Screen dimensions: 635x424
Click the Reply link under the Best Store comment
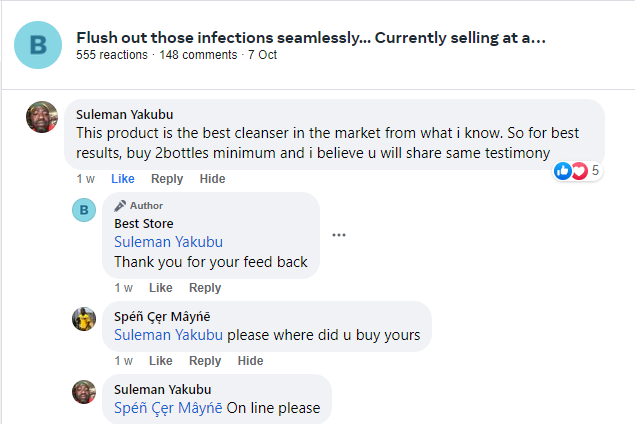coord(205,288)
